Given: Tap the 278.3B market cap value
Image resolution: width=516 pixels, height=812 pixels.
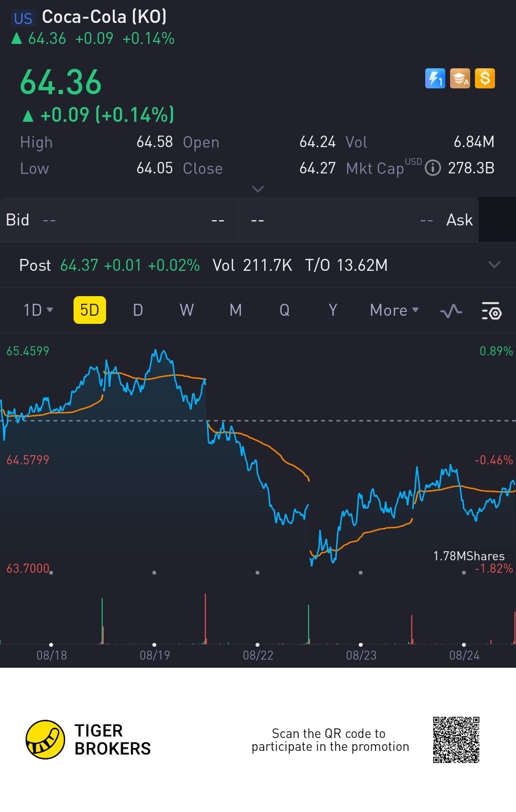Looking at the screenshot, I should [x=471, y=168].
